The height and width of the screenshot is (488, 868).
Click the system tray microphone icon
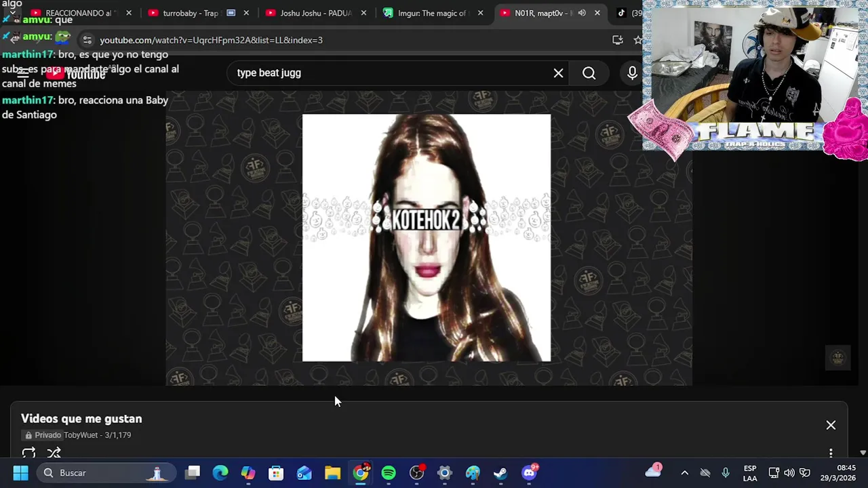(725, 472)
